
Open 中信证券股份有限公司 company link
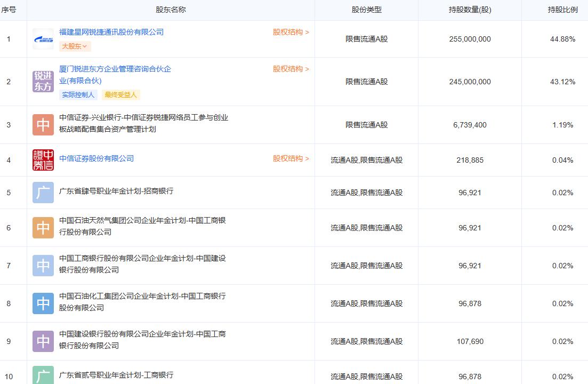[x=96, y=158]
